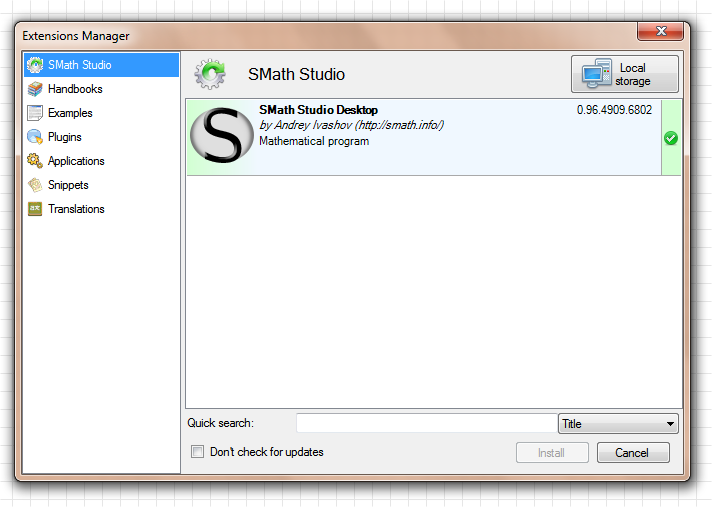
Task: Click the SMath Studio sidebar icon
Action: point(35,65)
